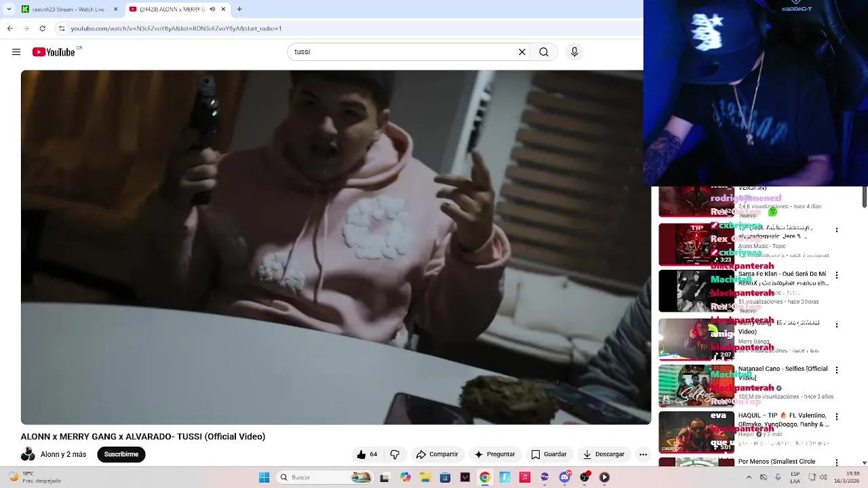This screenshot has width=868, height=488.
Task: Click the Windows taskbar Buscar search box
Action: (x=325, y=477)
